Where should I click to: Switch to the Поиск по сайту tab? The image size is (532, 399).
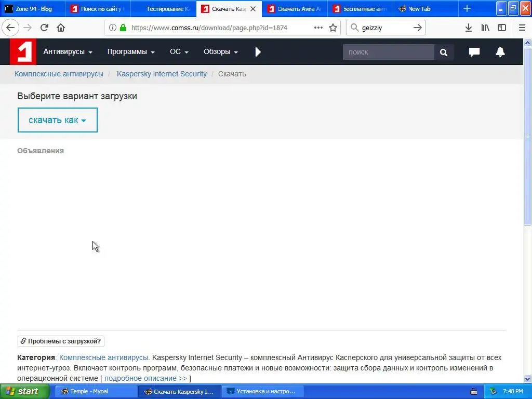(98, 9)
